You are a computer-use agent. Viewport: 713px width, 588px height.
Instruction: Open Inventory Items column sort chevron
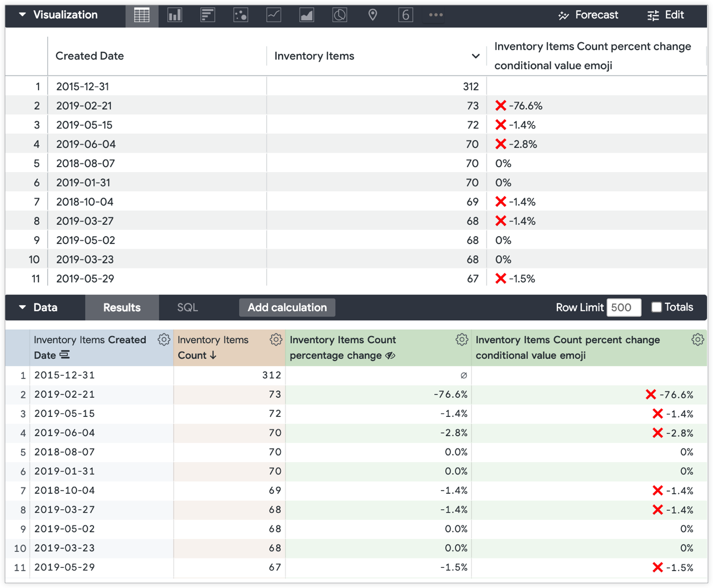click(x=476, y=56)
